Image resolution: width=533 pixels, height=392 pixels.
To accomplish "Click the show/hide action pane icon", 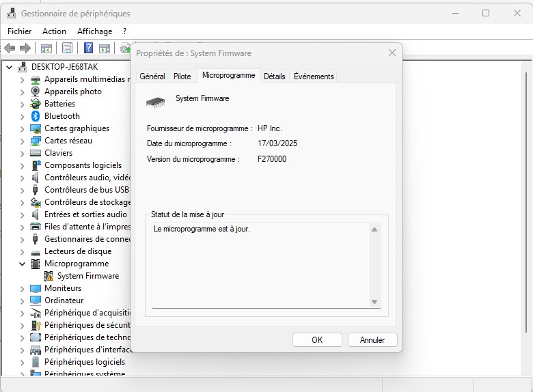I will click(105, 48).
